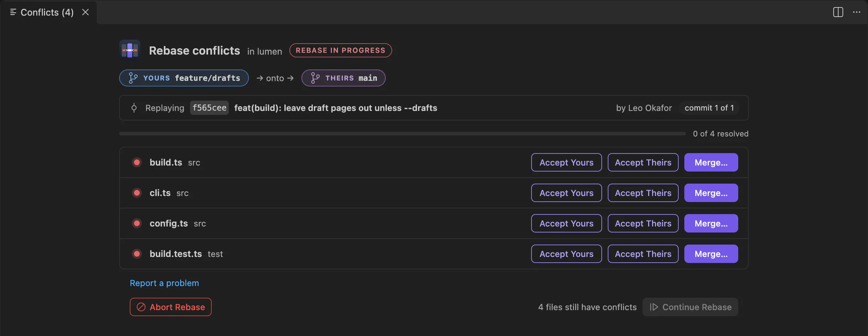The image size is (868, 336).
Task: Select the Conflicts (4) tab
Action: click(49, 12)
